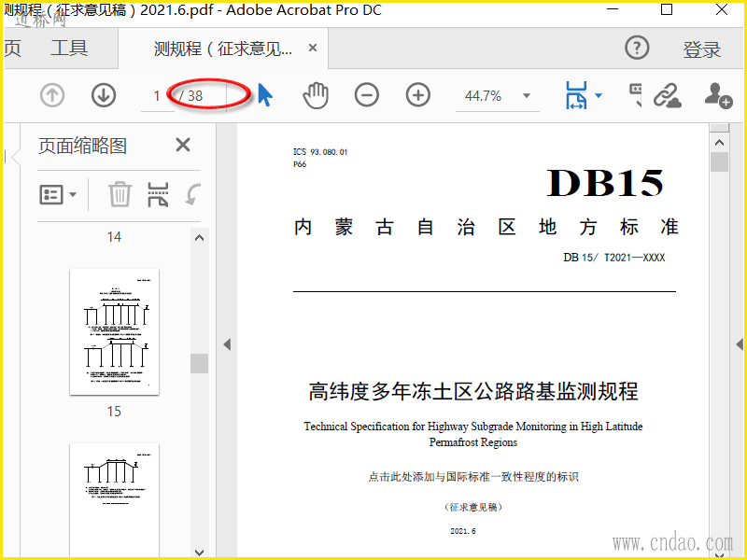Click the fit-width page display icon

(x=576, y=95)
